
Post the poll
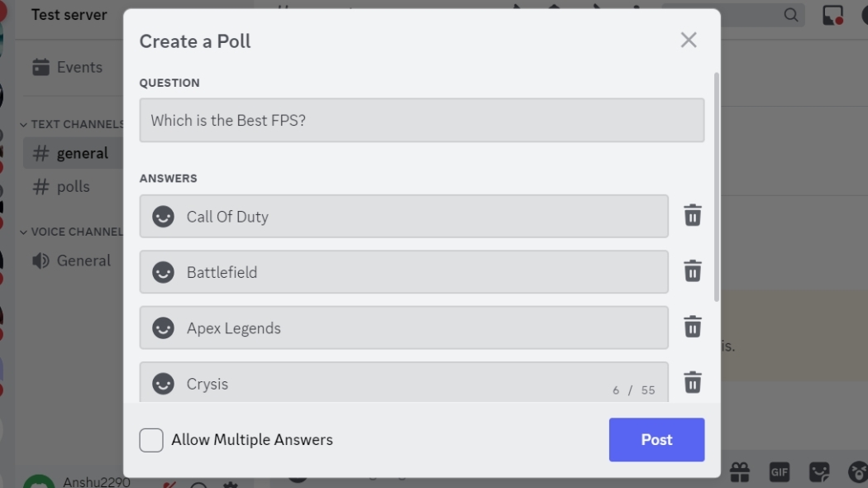[x=656, y=439]
